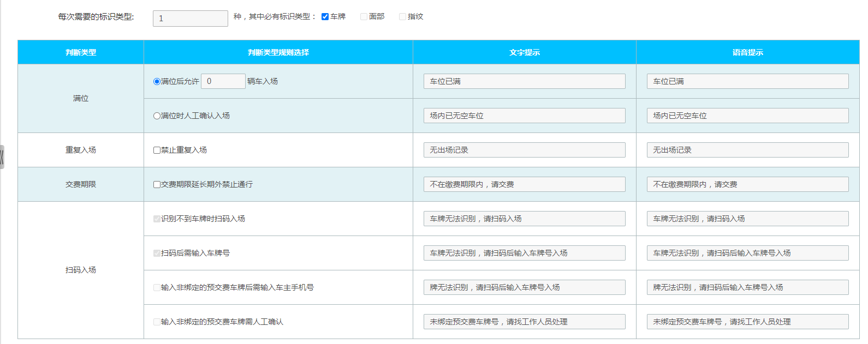Image resolution: width=868 pixels, height=344 pixels.
Task: Select 满位后允许 radio option
Action: tap(157, 82)
